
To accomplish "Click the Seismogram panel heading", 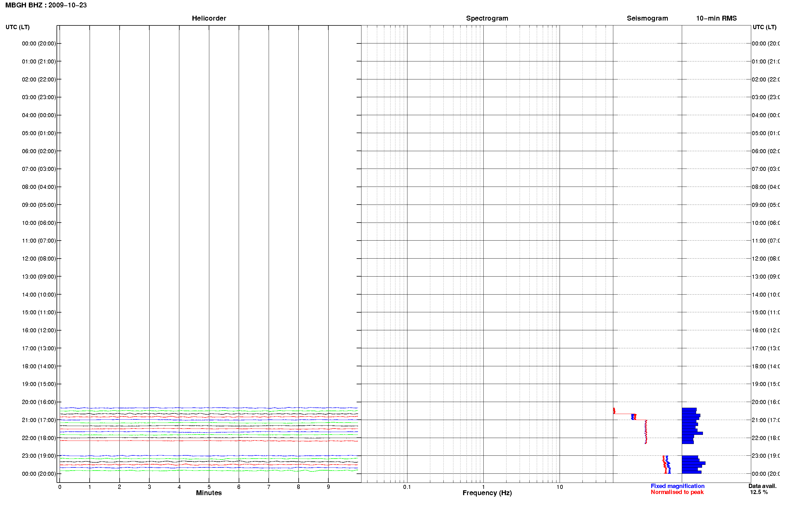I will pos(647,18).
